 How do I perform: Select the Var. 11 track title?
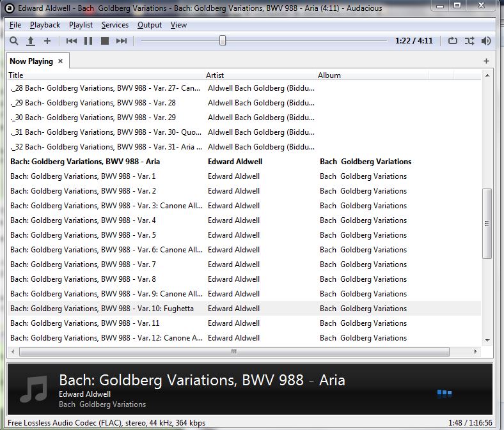click(x=85, y=323)
